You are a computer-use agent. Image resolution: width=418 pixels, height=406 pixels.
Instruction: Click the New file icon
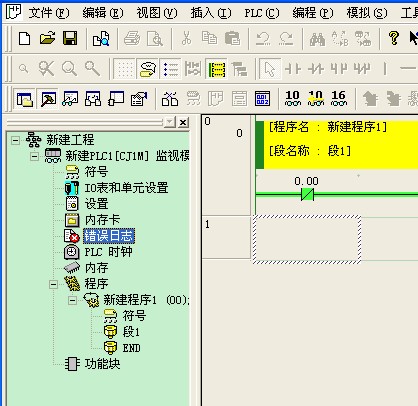pos(24,38)
